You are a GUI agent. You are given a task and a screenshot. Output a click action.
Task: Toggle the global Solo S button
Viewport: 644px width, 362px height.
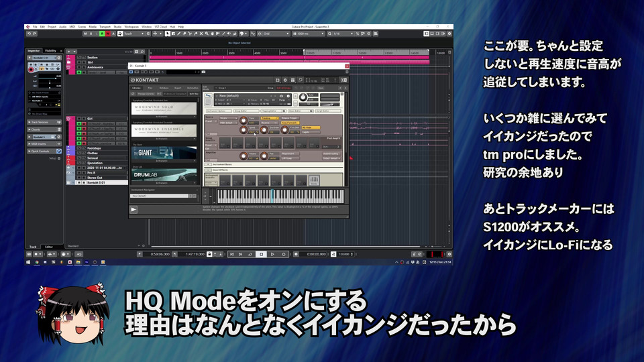coord(91,34)
